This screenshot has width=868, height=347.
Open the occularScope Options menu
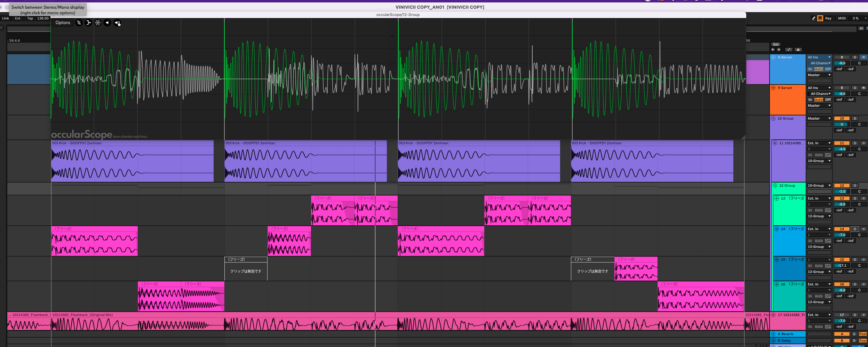[63, 23]
